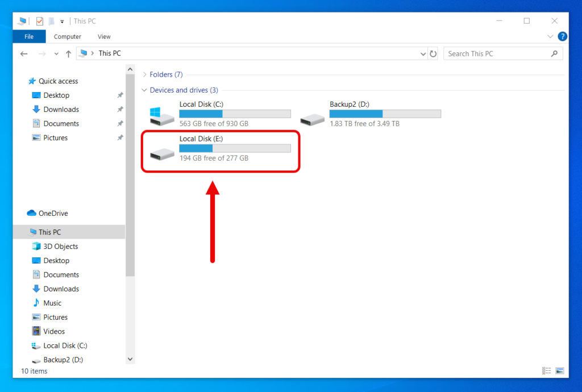The width and height of the screenshot is (582, 392).
Task: Open Videos in navigation pane
Action: [x=54, y=331]
